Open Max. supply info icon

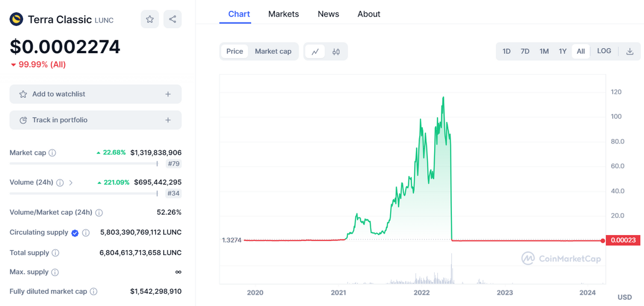click(x=55, y=272)
